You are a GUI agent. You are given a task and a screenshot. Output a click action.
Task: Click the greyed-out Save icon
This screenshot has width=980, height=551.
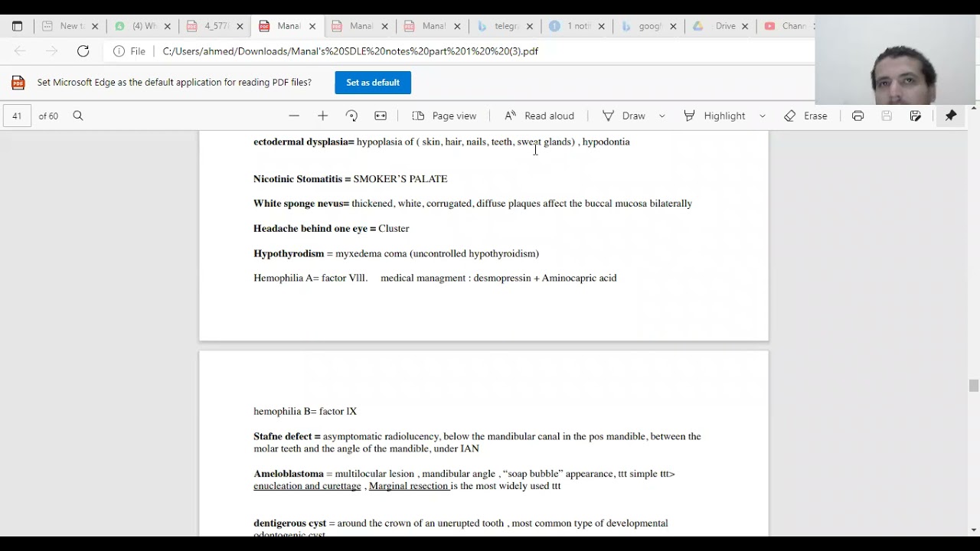(887, 116)
